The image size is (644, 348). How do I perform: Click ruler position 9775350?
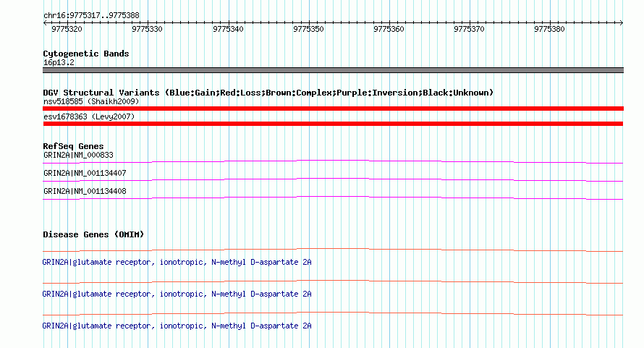(x=308, y=29)
